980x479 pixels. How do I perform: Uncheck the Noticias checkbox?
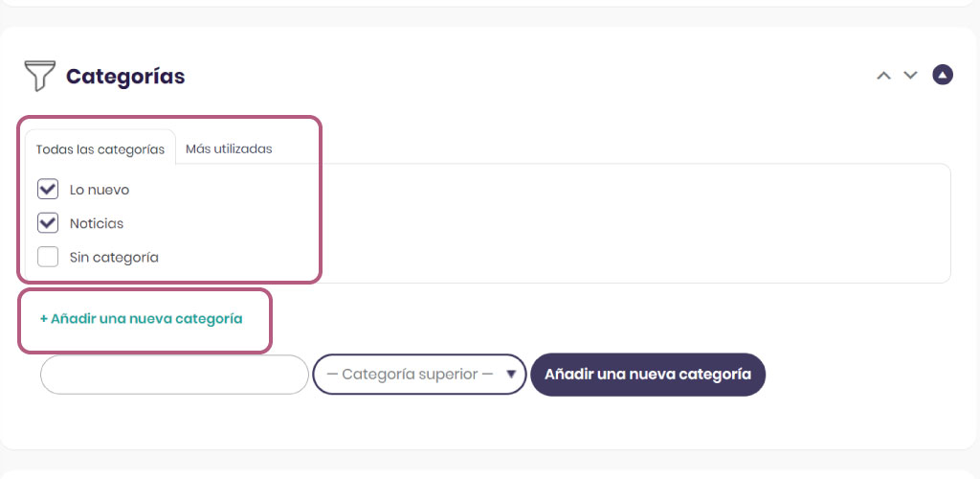pos(48,223)
